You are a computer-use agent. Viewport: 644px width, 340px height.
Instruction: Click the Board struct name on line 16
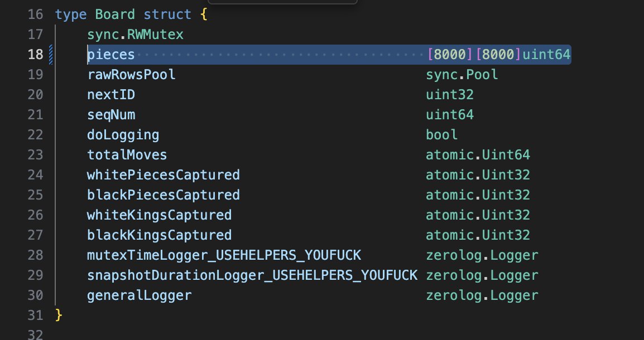click(x=115, y=14)
